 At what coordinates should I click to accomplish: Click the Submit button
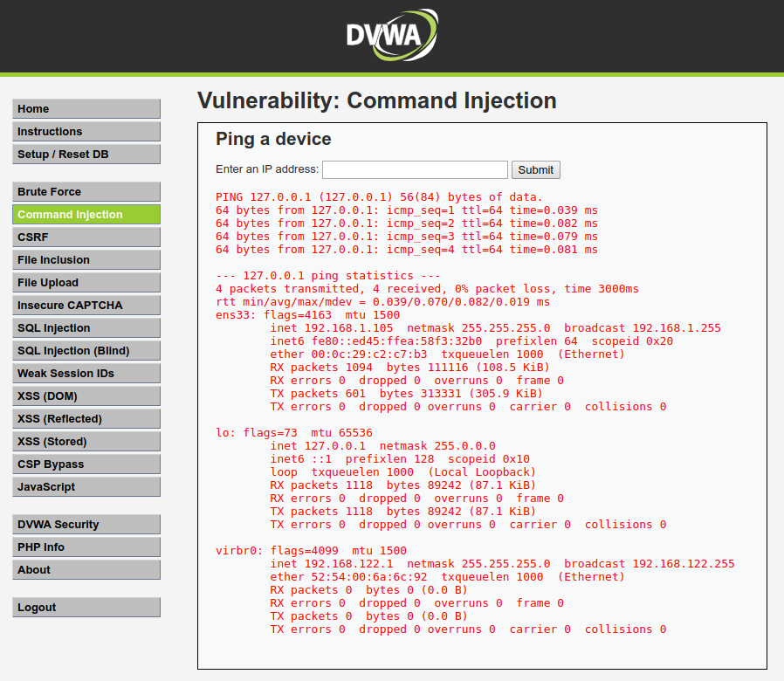click(535, 170)
